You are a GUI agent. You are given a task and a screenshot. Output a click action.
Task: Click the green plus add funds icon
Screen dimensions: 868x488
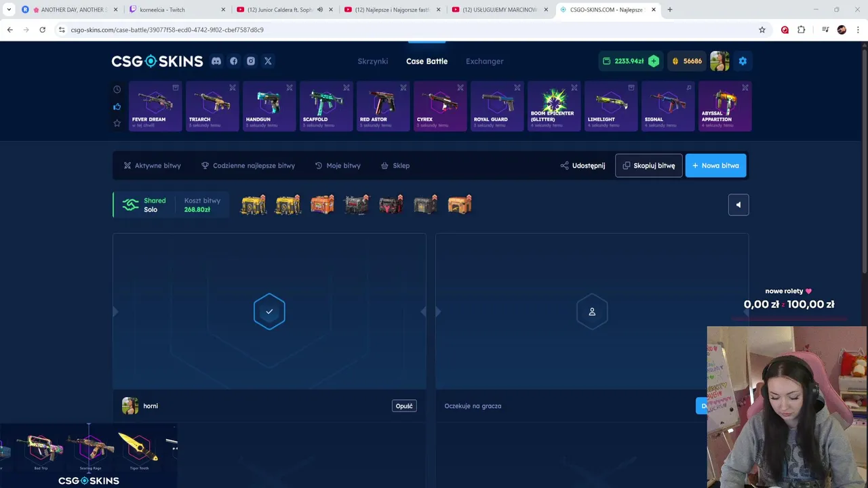coord(653,61)
